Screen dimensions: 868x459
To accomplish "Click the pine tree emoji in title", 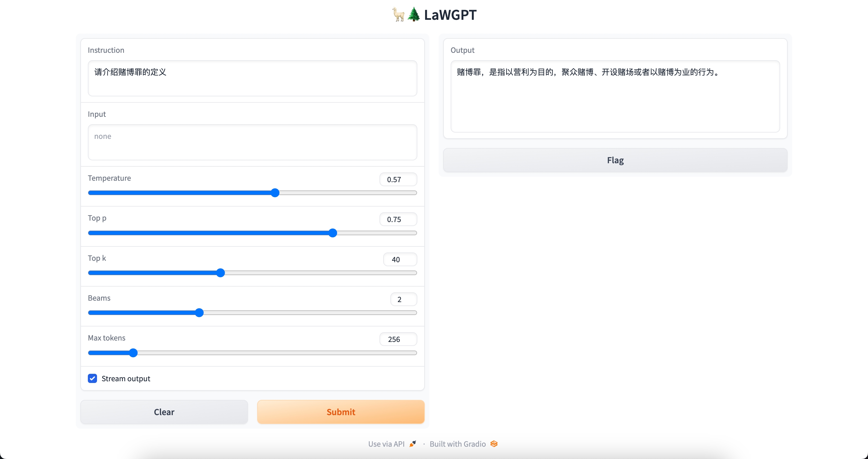I will click(414, 14).
